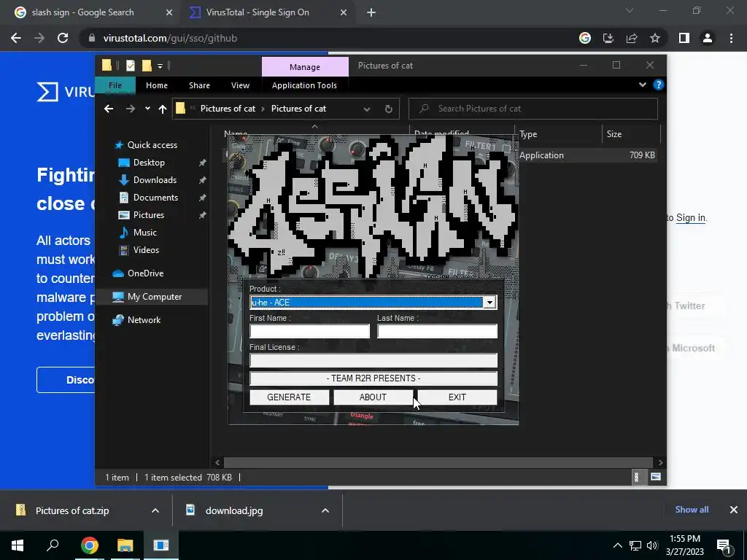Image resolution: width=747 pixels, height=560 pixels.
Task: Switch to details view icon in status bar
Action: [x=637, y=477]
